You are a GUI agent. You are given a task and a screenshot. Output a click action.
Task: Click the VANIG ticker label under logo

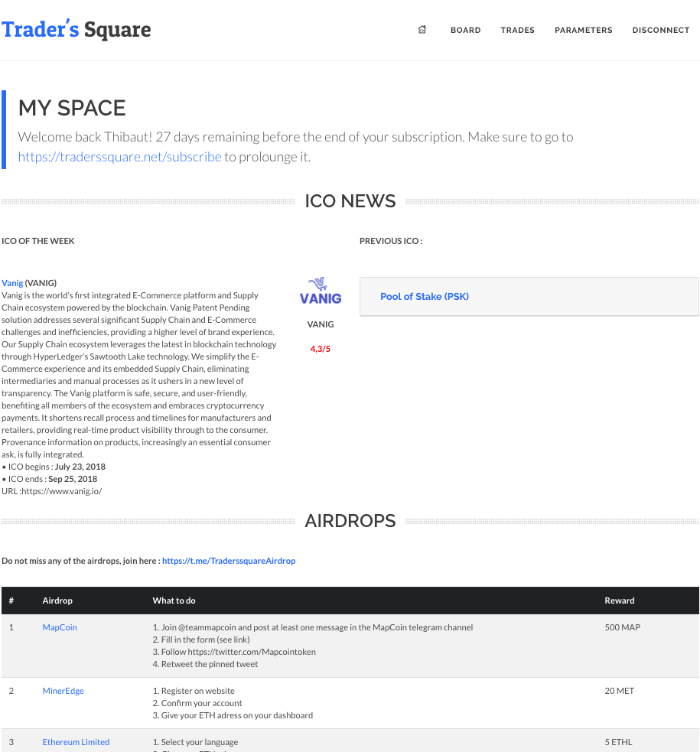pos(321,324)
